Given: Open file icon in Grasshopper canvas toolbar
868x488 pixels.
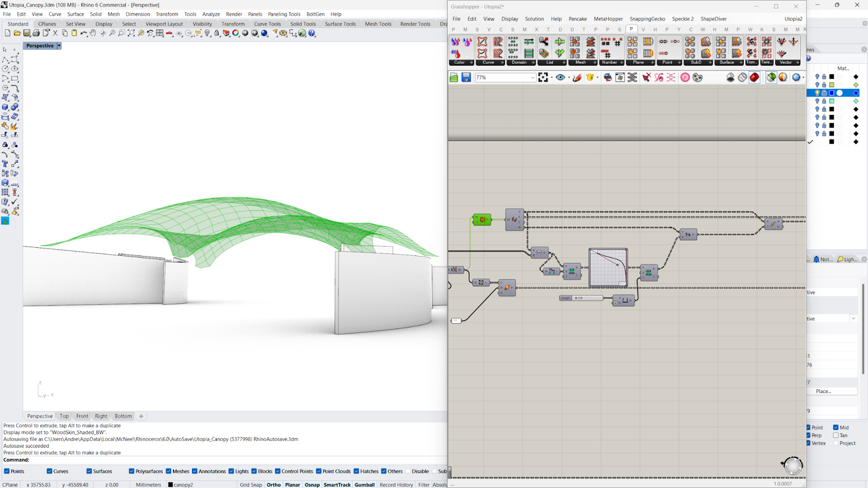Looking at the screenshot, I should 454,78.
